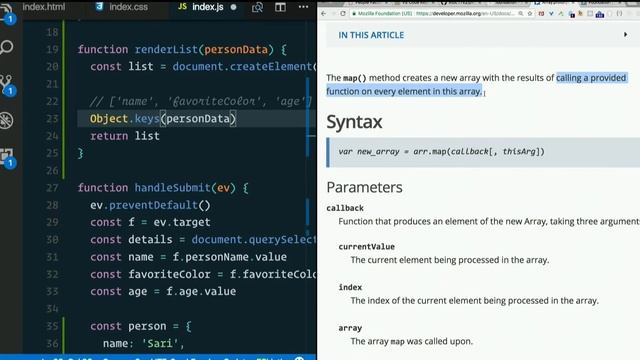This screenshot has height=360, width=640.
Task: Click the curly braces browser extension icon
Action: (620, 13)
